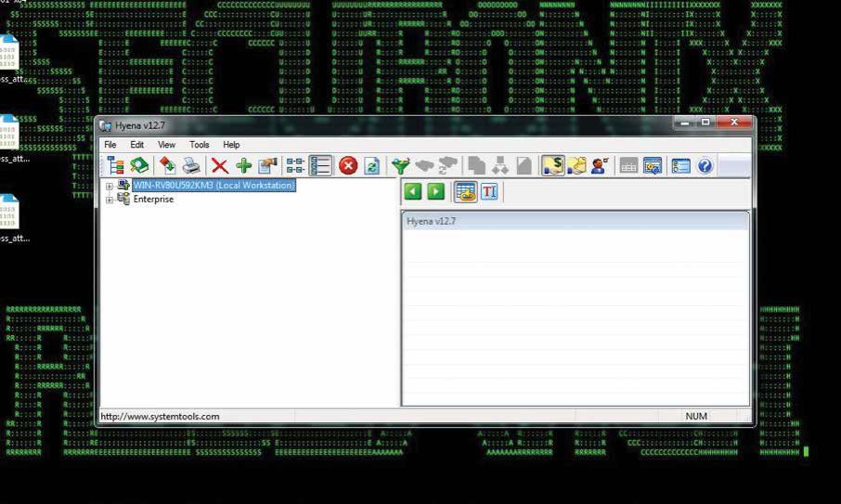Image resolution: width=841 pixels, height=504 pixels.
Task: Expand the WIN-RV80U592KM3 local workstation node
Action: click(x=110, y=186)
